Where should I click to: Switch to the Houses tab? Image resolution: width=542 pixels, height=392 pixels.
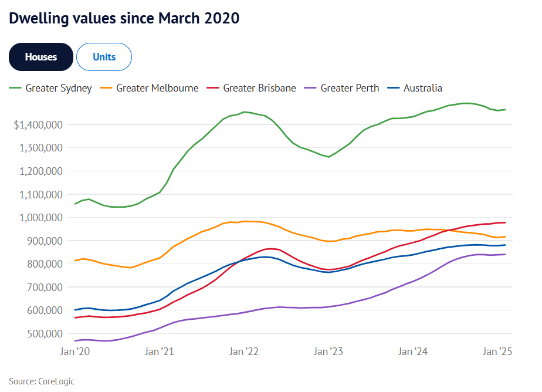[41, 57]
